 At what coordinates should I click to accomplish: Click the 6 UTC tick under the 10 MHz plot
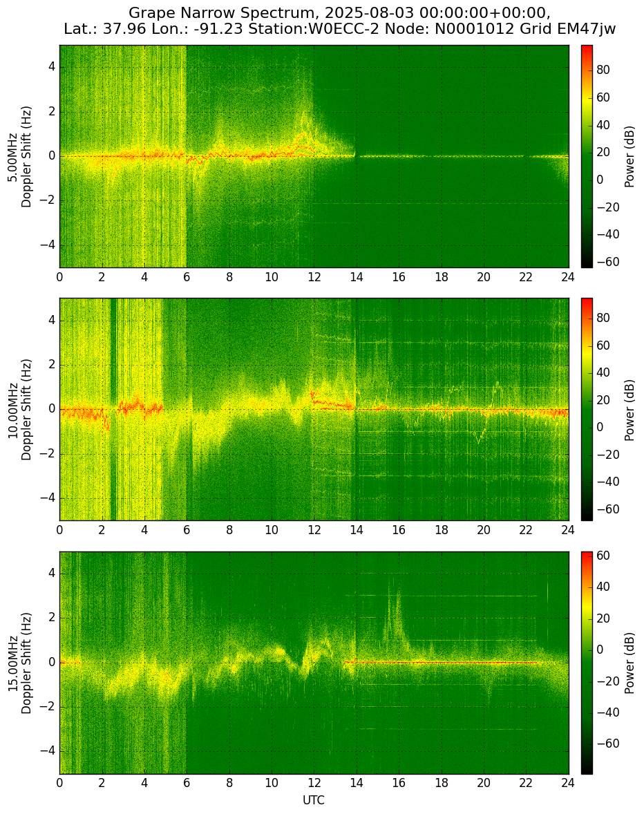(x=187, y=530)
